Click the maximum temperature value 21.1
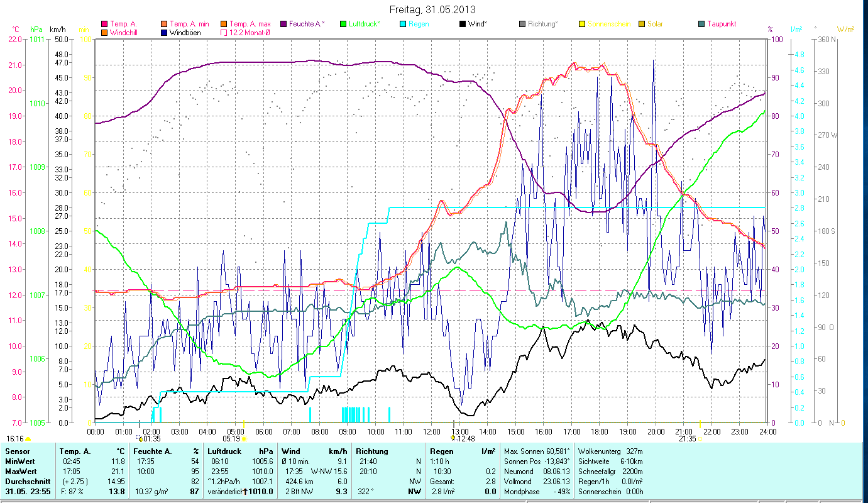The width and height of the screenshot is (868, 503). pos(118,472)
